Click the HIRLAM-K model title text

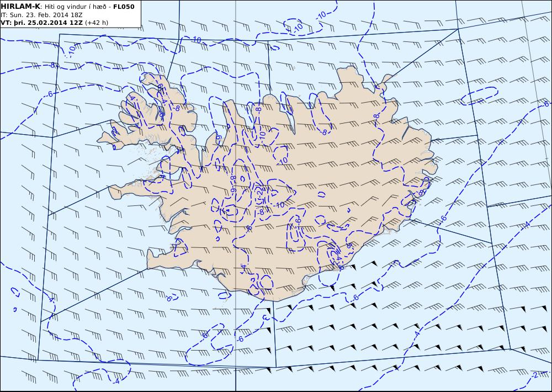[x=20, y=7]
